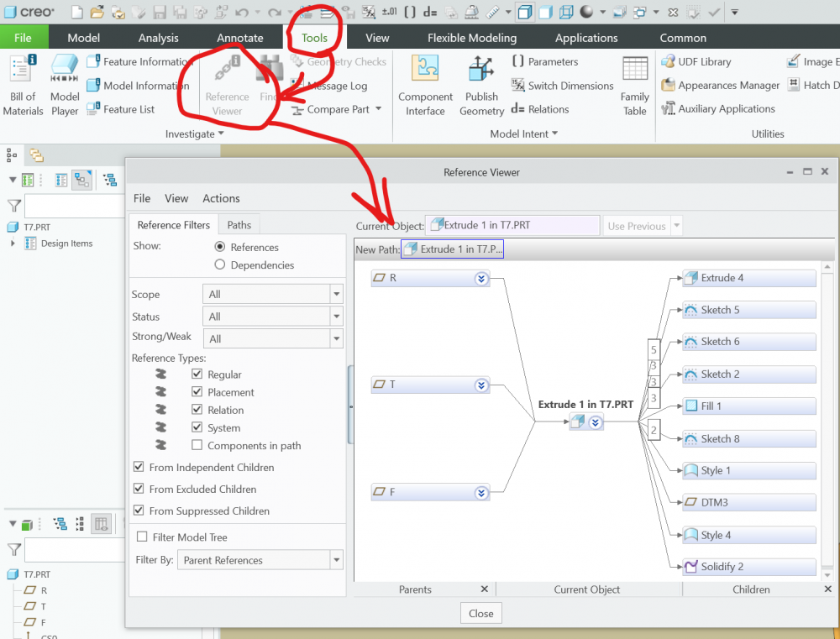Select Solidify 2 child node
The image size is (840, 639).
749,567
